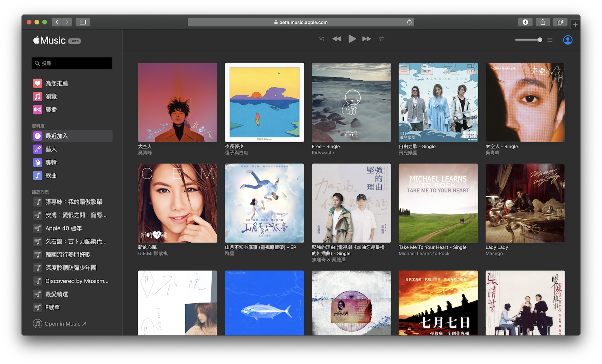Screen dimensions: 602x364
Task: Click the 飛兒樂團 artist link
Action: (408, 153)
